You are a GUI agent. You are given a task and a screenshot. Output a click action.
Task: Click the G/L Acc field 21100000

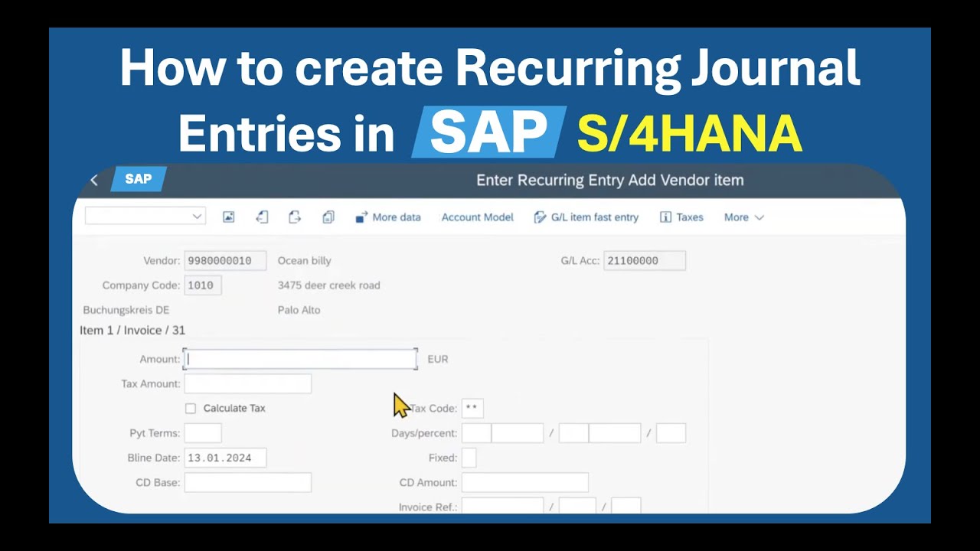pyautogui.click(x=645, y=260)
